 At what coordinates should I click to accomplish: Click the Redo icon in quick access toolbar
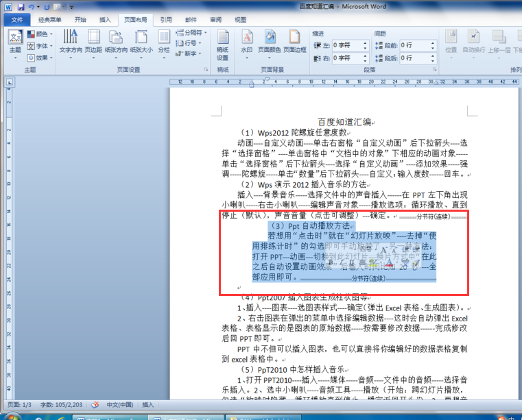tap(47, 7)
